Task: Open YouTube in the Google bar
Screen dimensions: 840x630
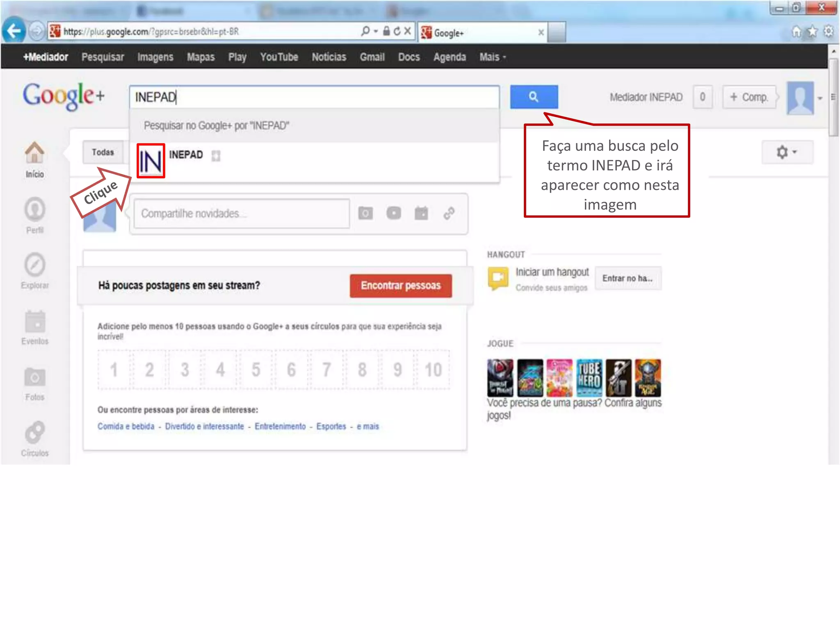Action: (279, 57)
